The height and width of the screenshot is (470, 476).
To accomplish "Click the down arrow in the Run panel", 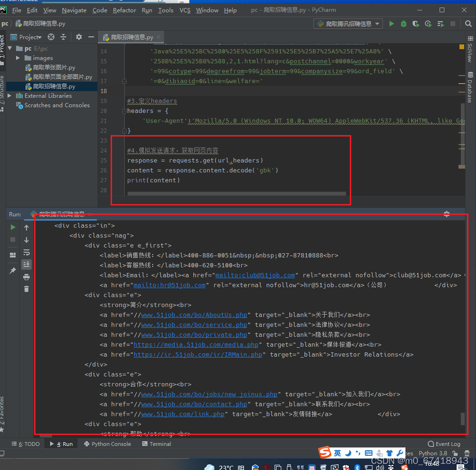I will pos(26,240).
